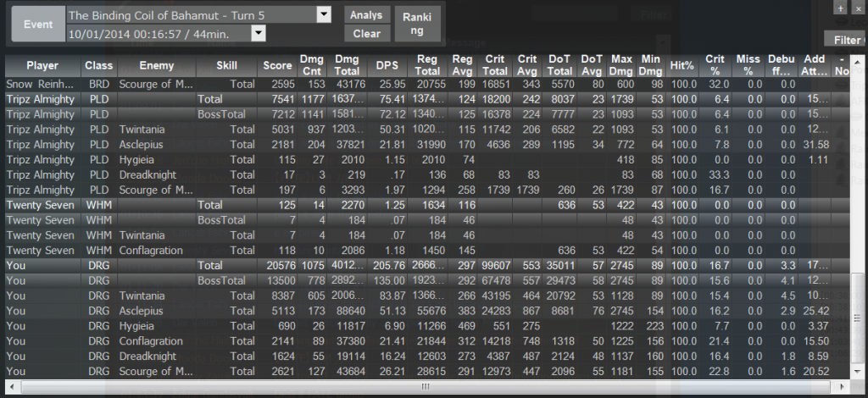Click the Event button
868x398 pixels.
tap(38, 24)
